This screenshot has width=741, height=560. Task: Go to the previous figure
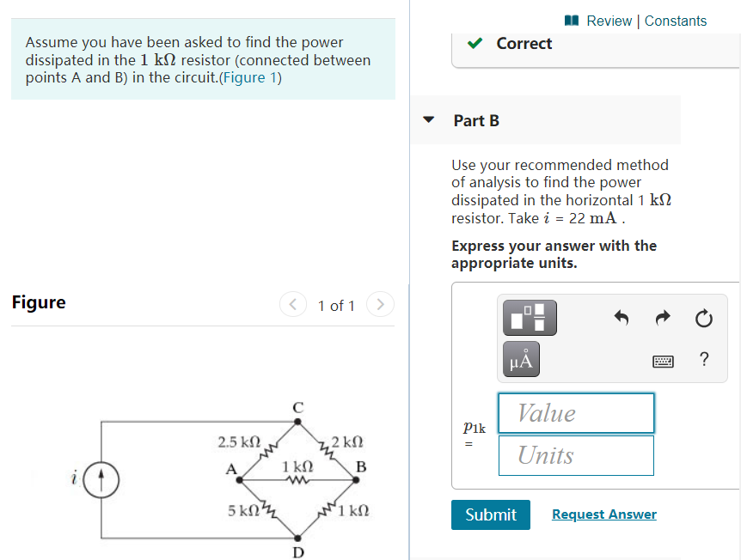(293, 304)
